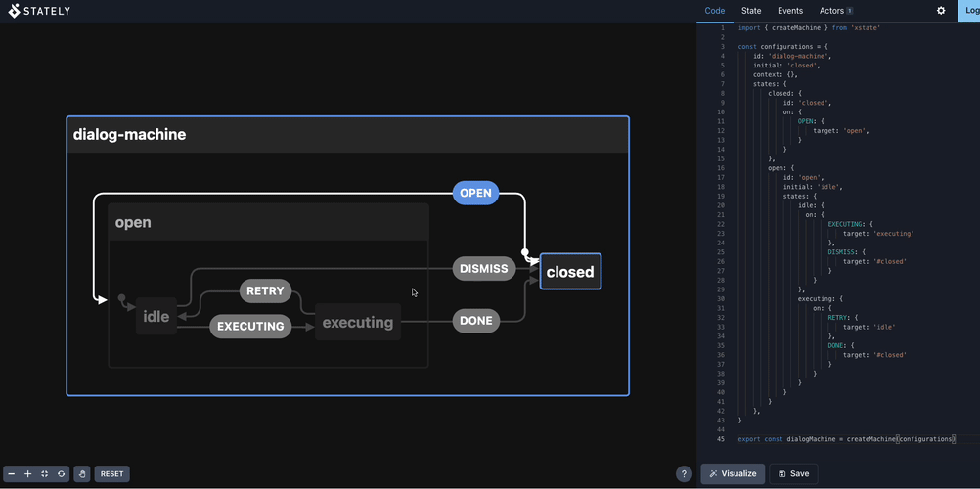The width and height of the screenshot is (980, 489).
Task: Open the Events tab
Action: tap(790, 11)
